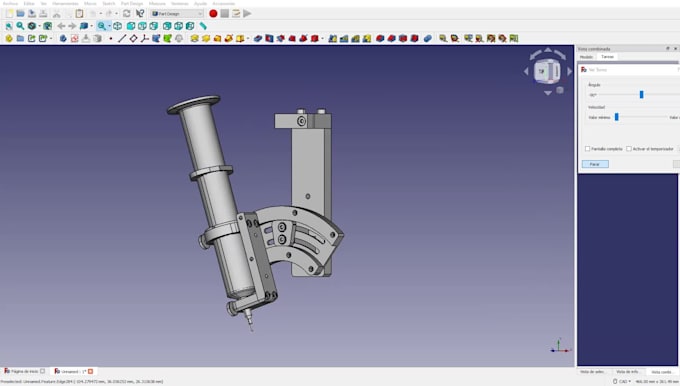Viewport: 680px width, 386px height.
Task: Switch to the Página de inicio document tab
Action: 25,371
